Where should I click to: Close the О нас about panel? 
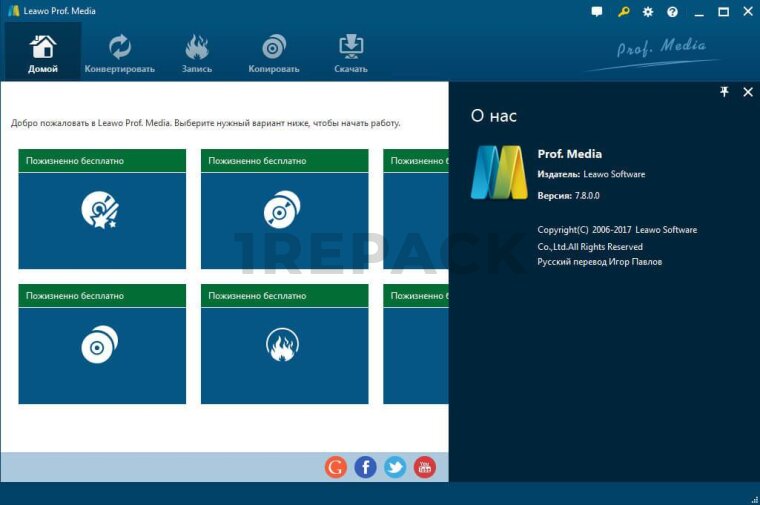coord(747,92)
